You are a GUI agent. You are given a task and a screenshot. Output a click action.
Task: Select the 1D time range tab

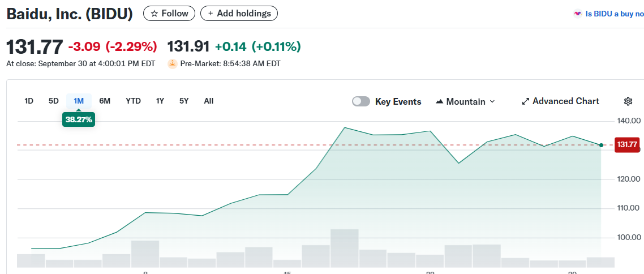pos(29,101)
